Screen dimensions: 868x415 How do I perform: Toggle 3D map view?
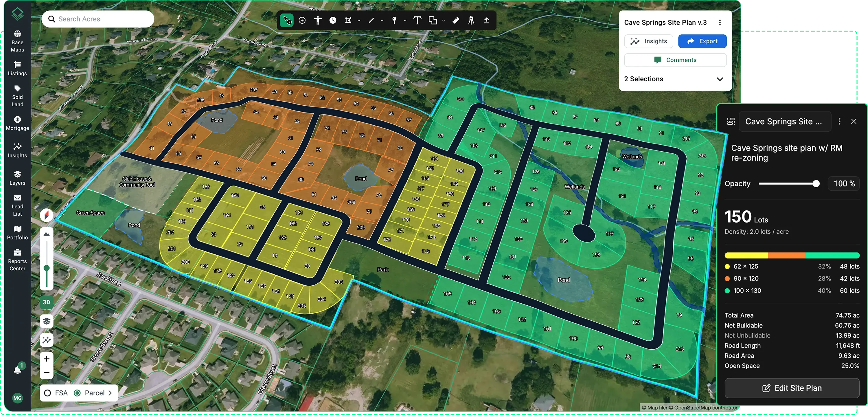pos(47,302)
